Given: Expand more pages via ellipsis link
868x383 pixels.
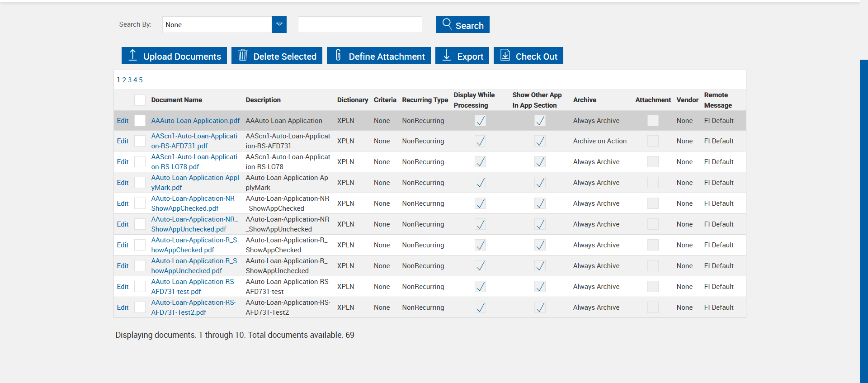Looking at the screenshot, I should (147, 80).
